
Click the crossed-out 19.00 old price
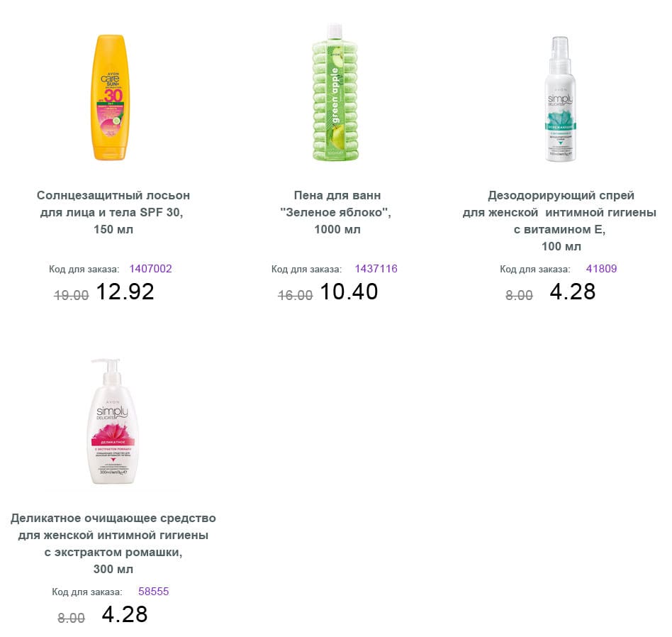pyautogui.click(x=71, y=295)
